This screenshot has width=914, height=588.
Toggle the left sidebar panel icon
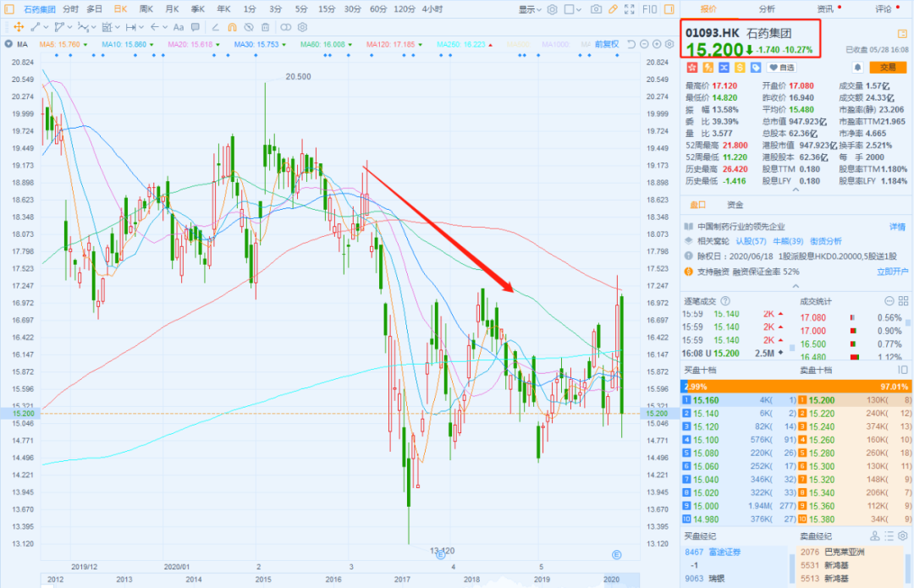pyautogui.click(x=9, y=9)
